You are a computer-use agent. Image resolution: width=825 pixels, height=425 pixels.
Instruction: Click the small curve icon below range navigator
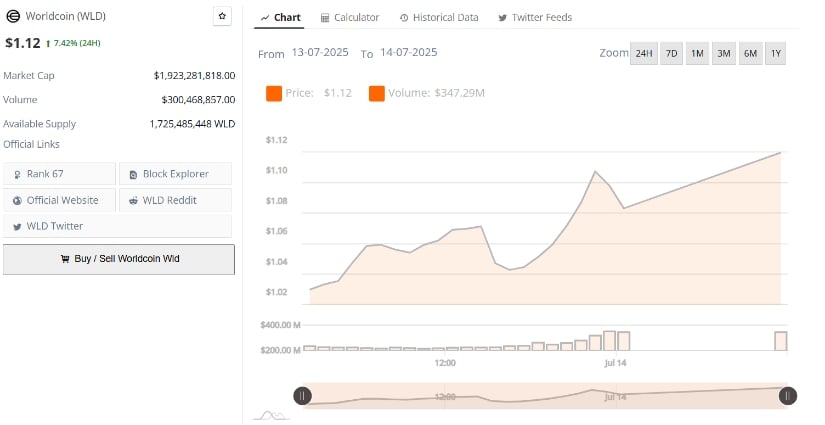point(271,416)
